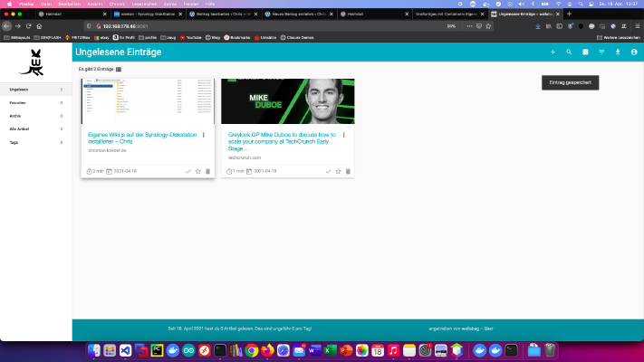The width and height of the screenshot is (644, 362).
Task: Open search via magnifier icon in header
Action: [x=569, y=52]
